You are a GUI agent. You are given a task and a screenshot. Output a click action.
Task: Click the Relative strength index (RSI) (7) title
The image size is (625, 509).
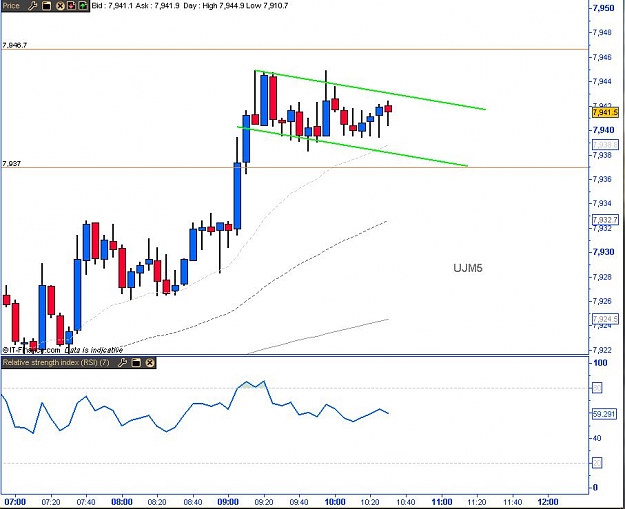56,362
